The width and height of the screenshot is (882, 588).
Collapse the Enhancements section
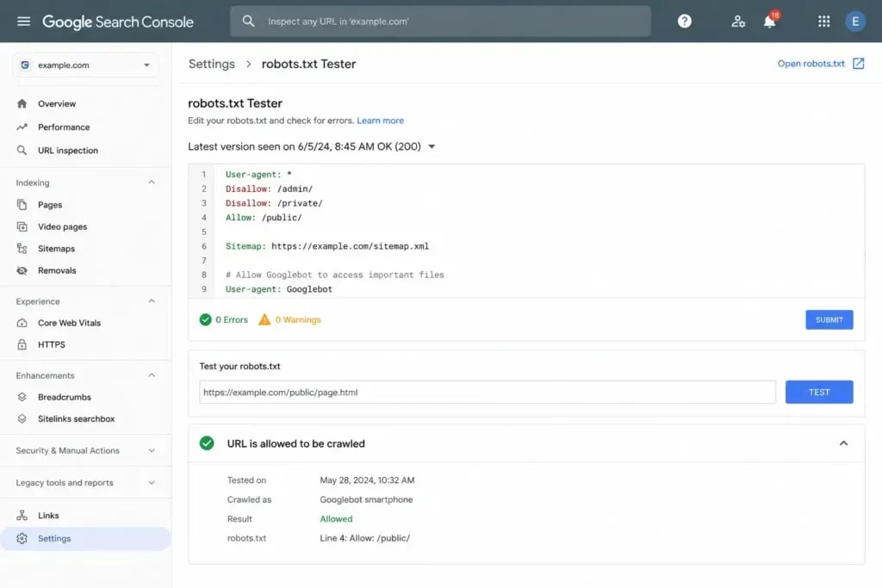coord(152,375)
